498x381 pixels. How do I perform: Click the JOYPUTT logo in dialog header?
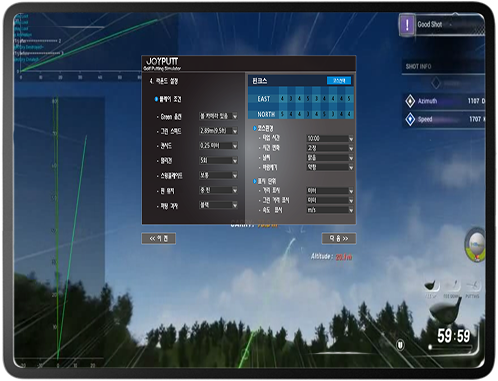[162, 63]
